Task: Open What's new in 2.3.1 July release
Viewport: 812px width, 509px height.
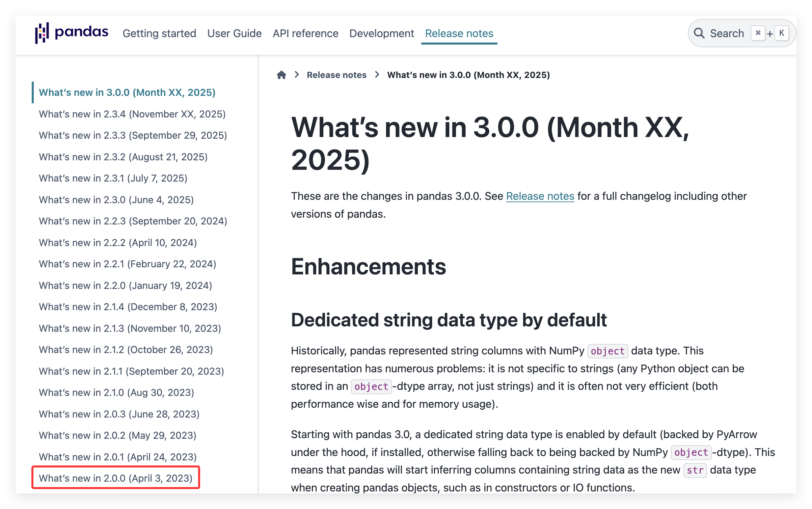Action: tap(113, 178)
